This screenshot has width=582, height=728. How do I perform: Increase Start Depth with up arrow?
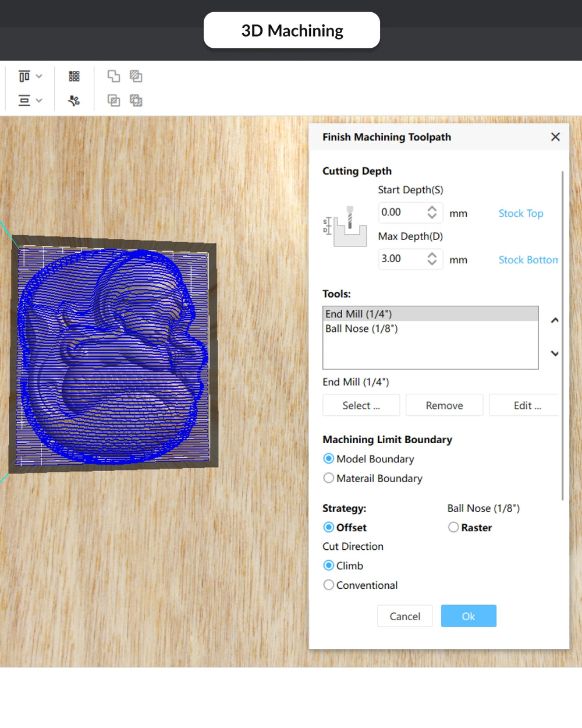(x=432, y=208)
